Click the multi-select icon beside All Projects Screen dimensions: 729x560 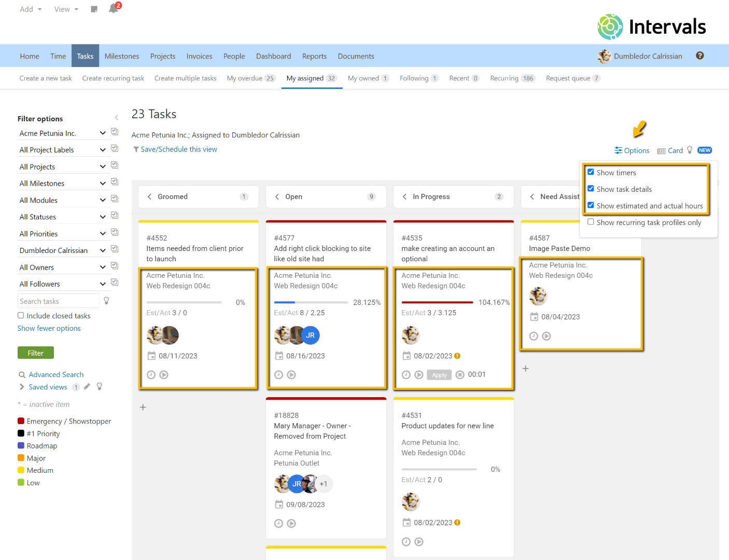tap(115, 165)
